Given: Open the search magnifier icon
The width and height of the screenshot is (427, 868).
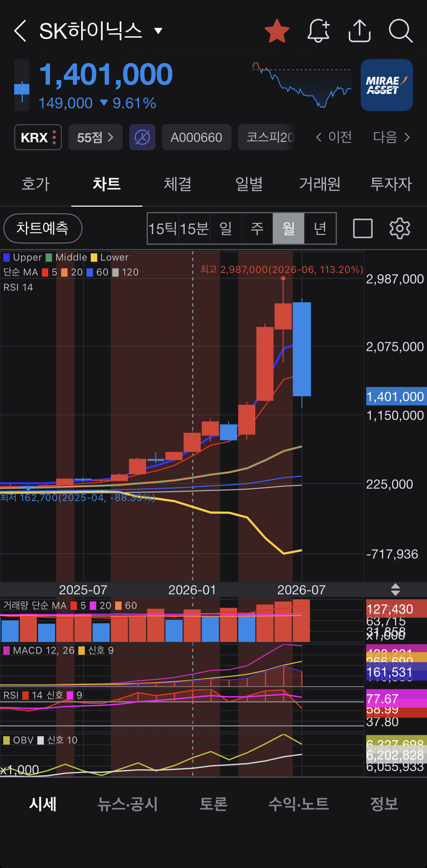Looking at the screenshot, I should pos(401,31).
